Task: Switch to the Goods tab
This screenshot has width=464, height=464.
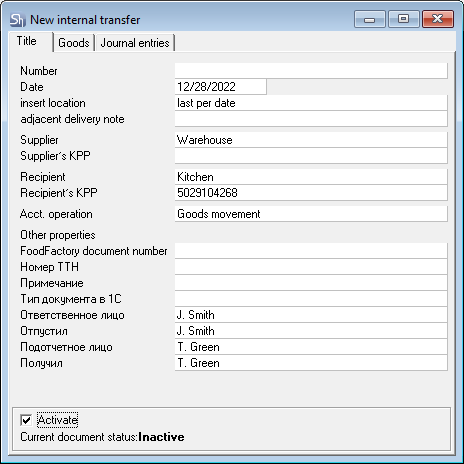Action: point(74,43)
